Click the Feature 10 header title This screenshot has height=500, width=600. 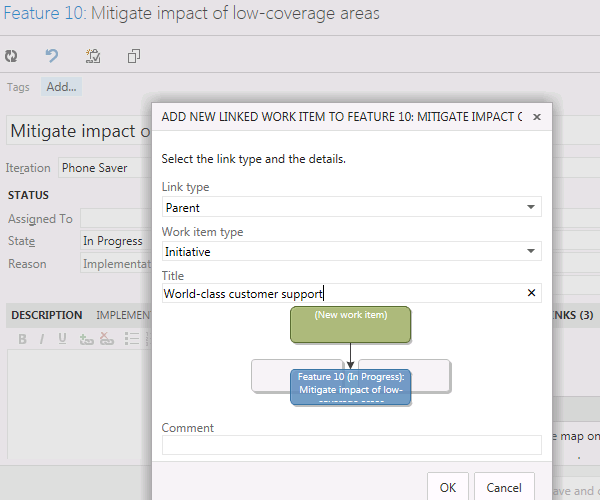point(192,13)
